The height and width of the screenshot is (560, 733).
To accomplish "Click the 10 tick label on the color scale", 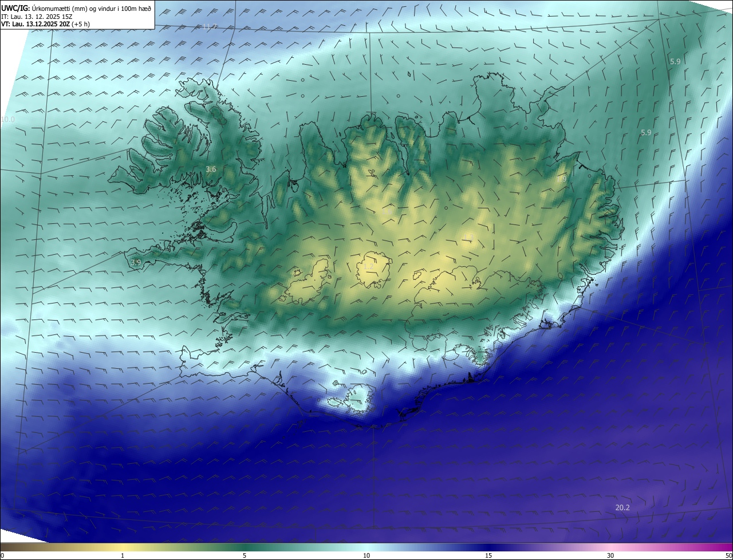I will click(366, 555).
